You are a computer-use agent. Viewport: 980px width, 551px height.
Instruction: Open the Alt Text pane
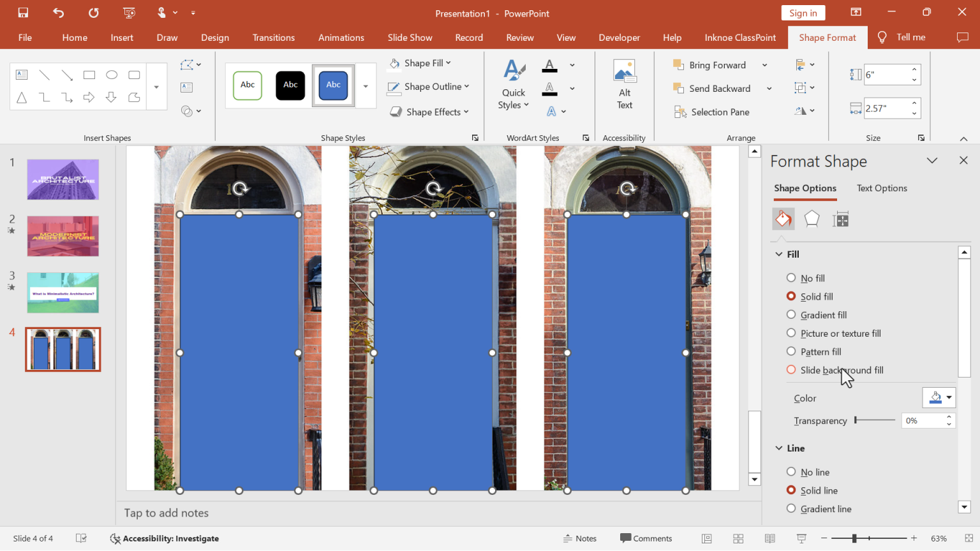(x=624, y=83)
